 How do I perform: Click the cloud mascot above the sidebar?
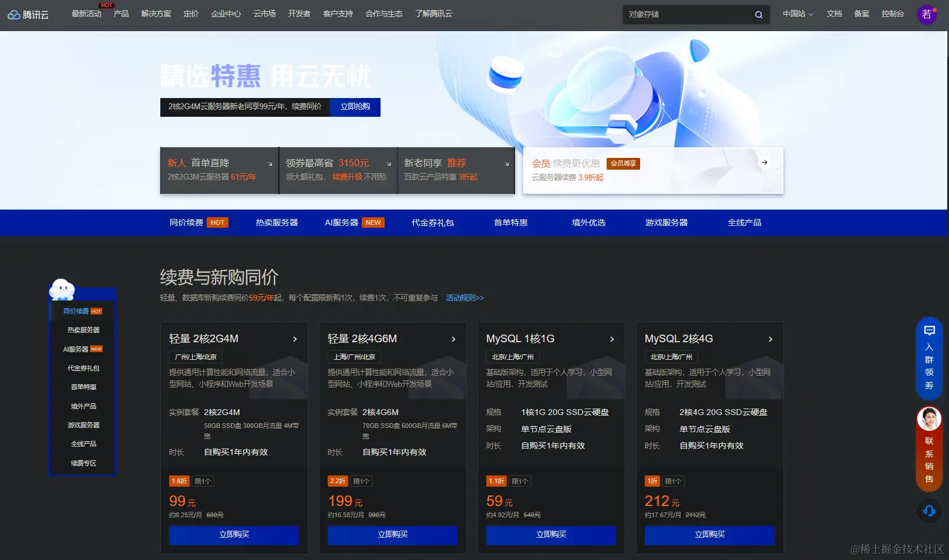tap(62, 289)
